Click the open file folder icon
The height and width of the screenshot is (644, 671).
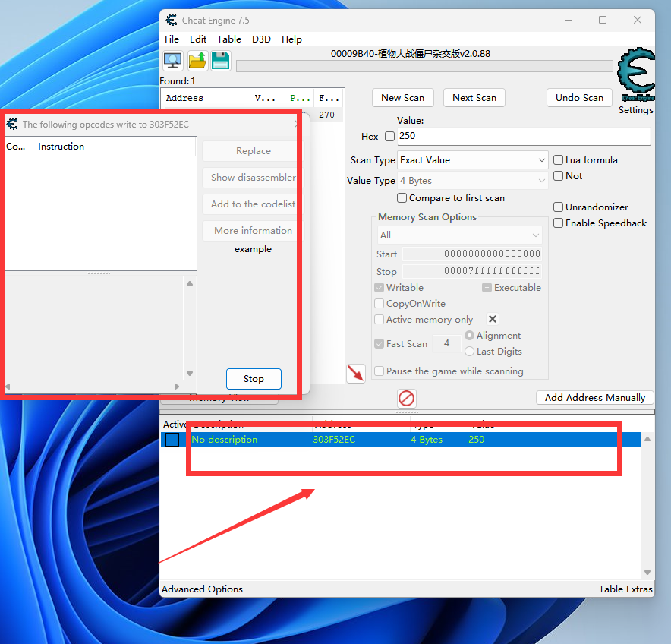click(x=197, y=61)
